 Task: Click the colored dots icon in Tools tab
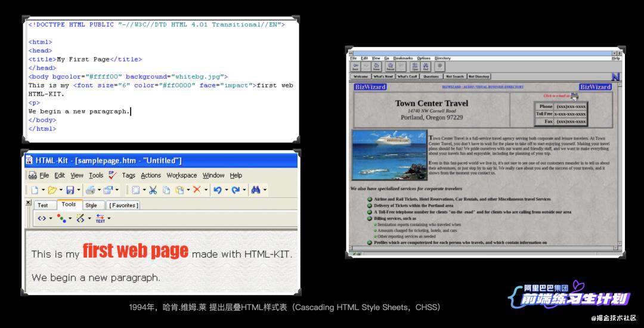coord(61,218)
